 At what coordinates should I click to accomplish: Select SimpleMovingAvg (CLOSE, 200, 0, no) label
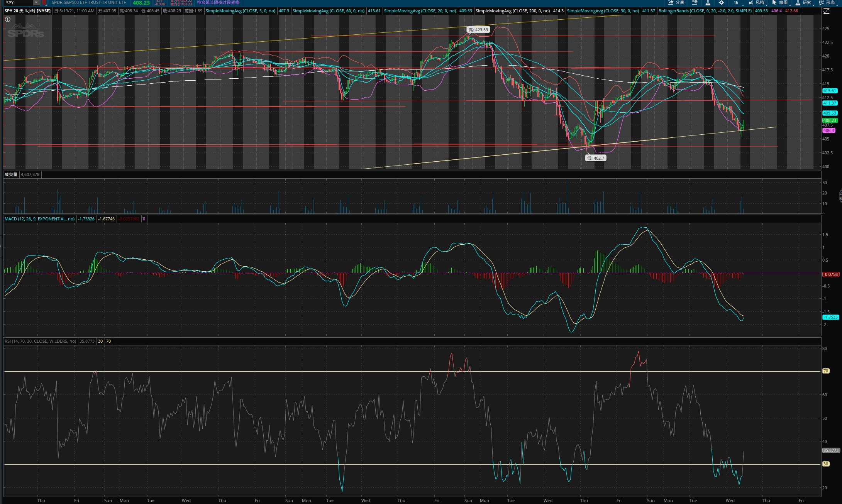point(513,11)
